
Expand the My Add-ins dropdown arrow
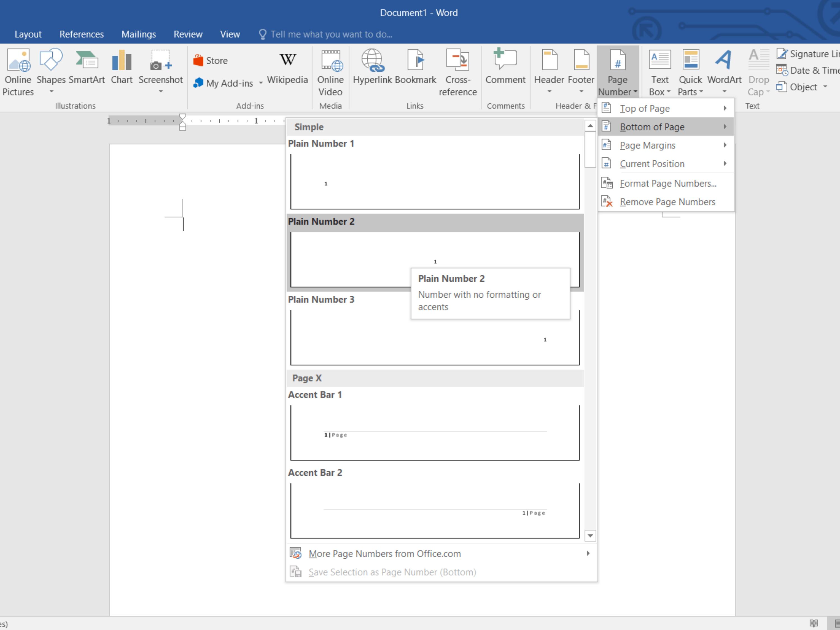coord(261,83)
